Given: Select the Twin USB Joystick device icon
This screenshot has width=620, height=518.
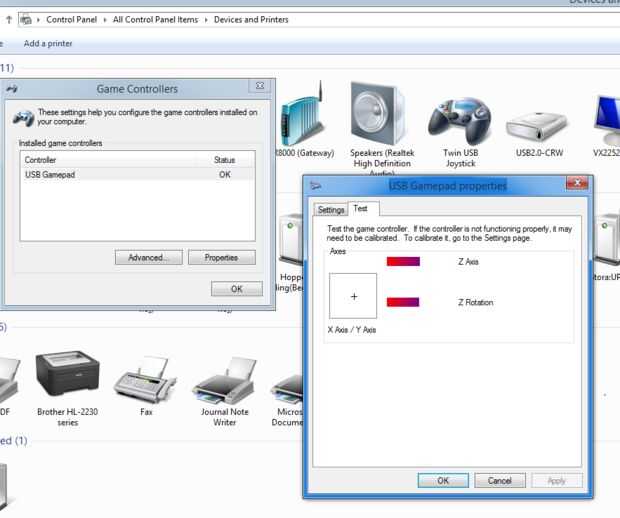Looking at the screenshot, I should tap(460, 122).
